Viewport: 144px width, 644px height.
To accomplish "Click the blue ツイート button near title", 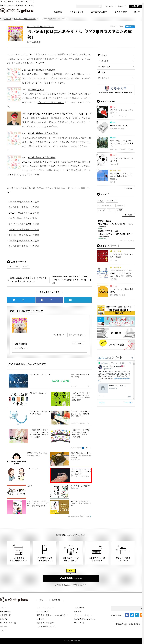I will click(130, 26).
